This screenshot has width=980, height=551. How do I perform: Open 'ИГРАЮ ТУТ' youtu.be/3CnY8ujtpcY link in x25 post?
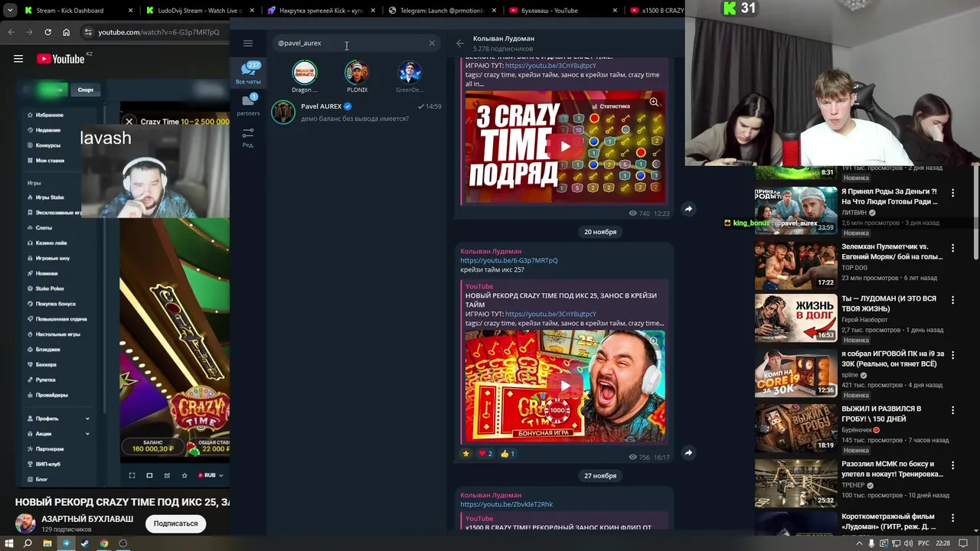coord(550,314)
